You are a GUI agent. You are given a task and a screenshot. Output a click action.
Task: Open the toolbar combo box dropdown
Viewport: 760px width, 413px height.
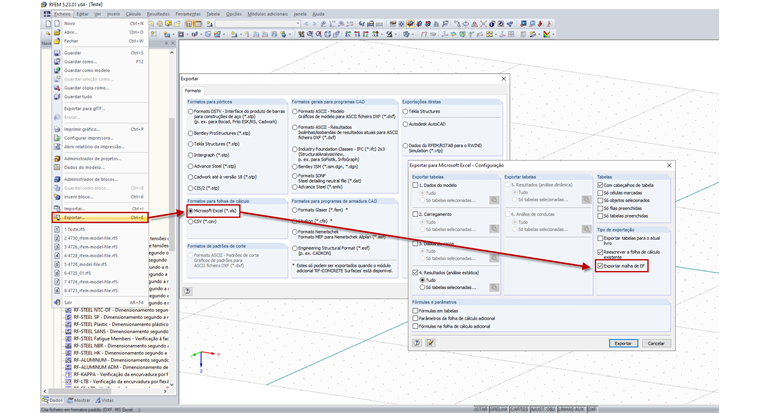coord(298,23)
